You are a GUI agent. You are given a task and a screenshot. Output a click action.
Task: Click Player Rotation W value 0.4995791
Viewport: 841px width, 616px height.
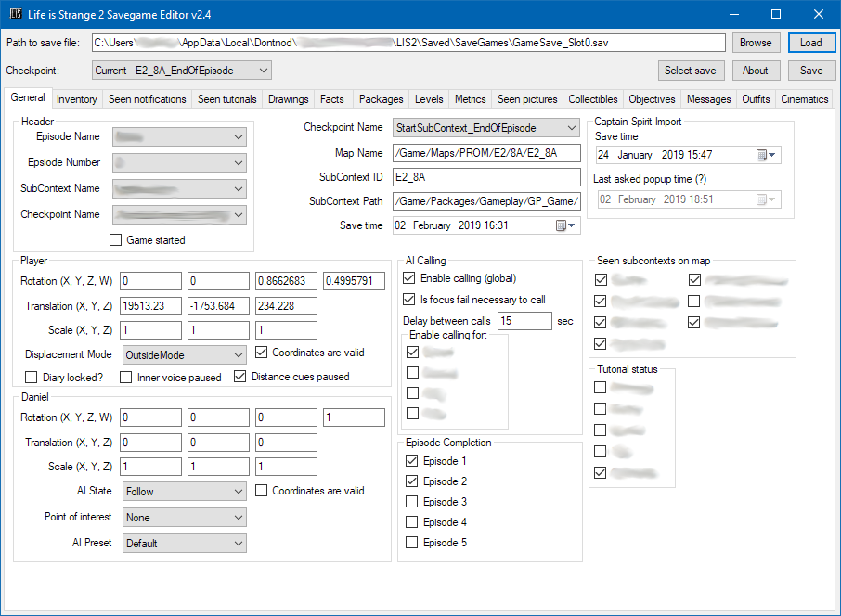(354, 281)
